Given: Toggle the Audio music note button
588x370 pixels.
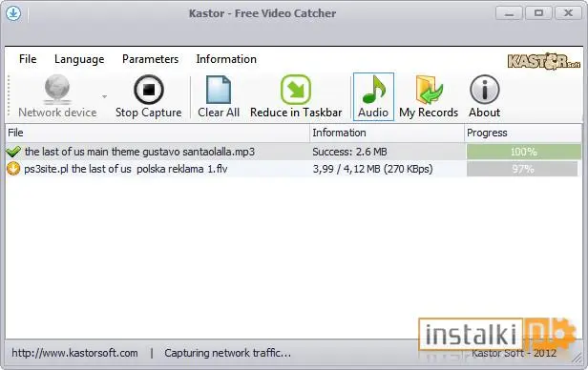Looking at the screenshot, I should 373,96.
